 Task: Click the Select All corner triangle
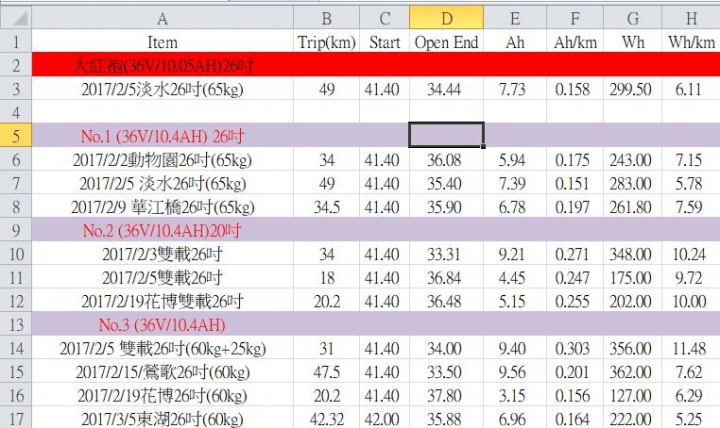click(16, 18)
